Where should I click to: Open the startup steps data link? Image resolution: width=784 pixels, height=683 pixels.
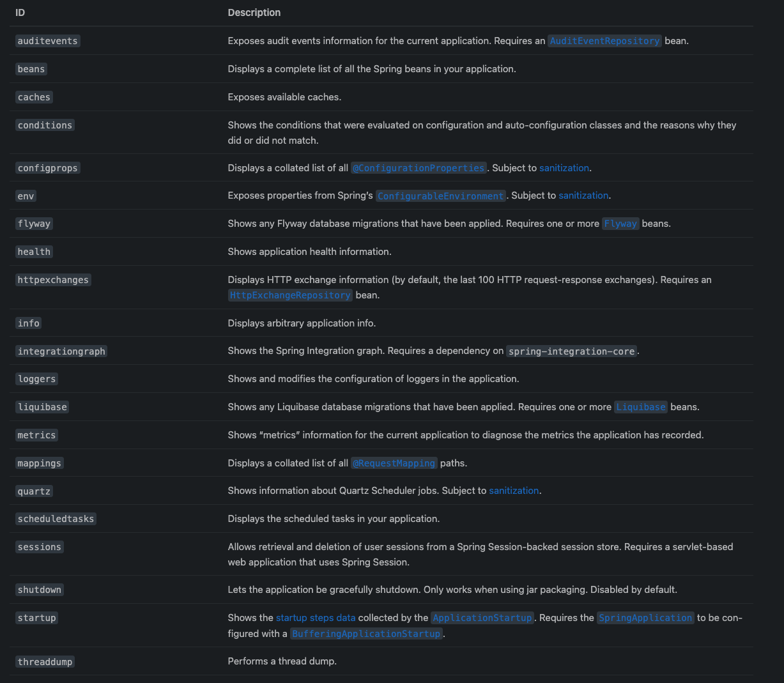(x=316, y=618)
